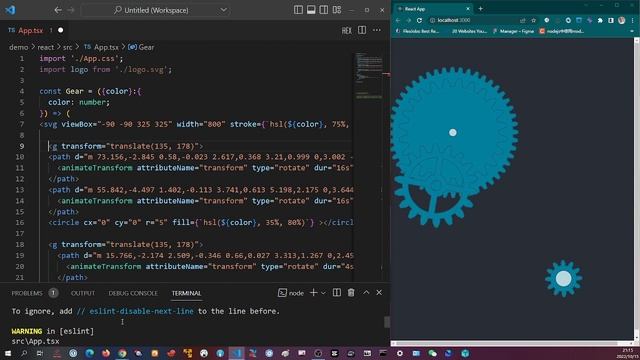Click the terminal scrollbar thumb
The height and width of the screenshot is (360, 640).
tap(387, 322)
